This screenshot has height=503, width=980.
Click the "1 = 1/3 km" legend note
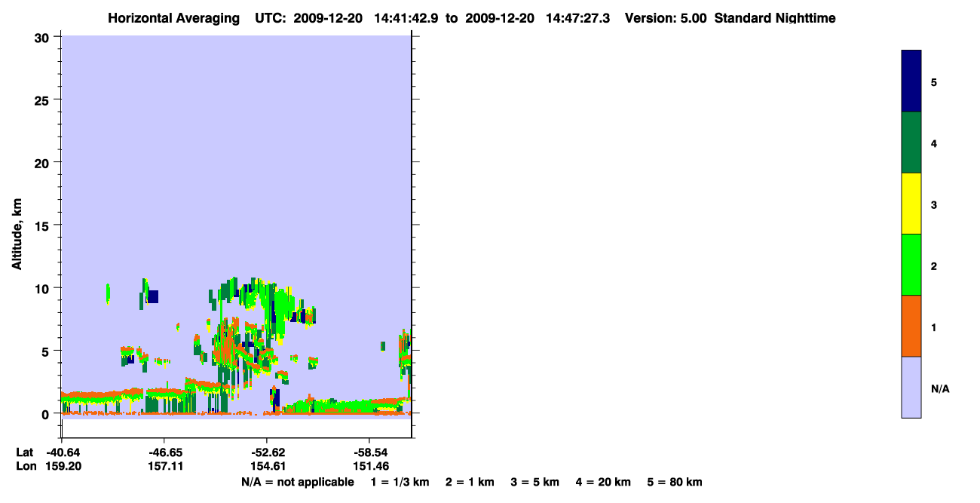(400, 482)
